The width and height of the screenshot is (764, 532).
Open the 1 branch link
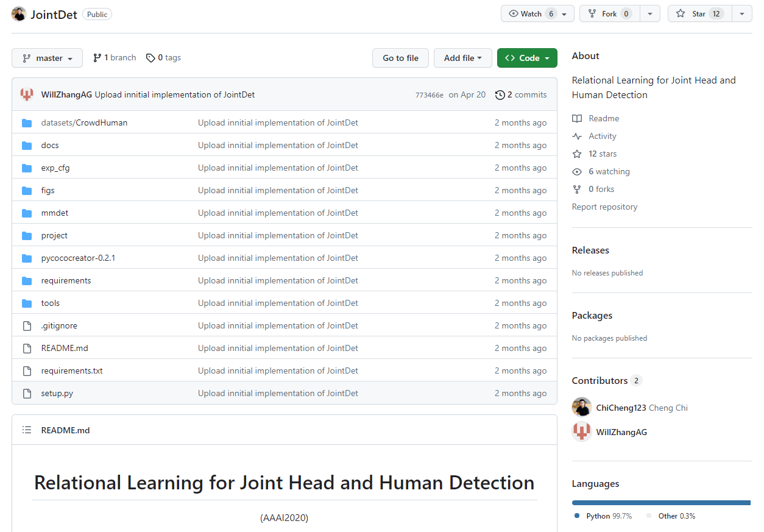point(115,58)
